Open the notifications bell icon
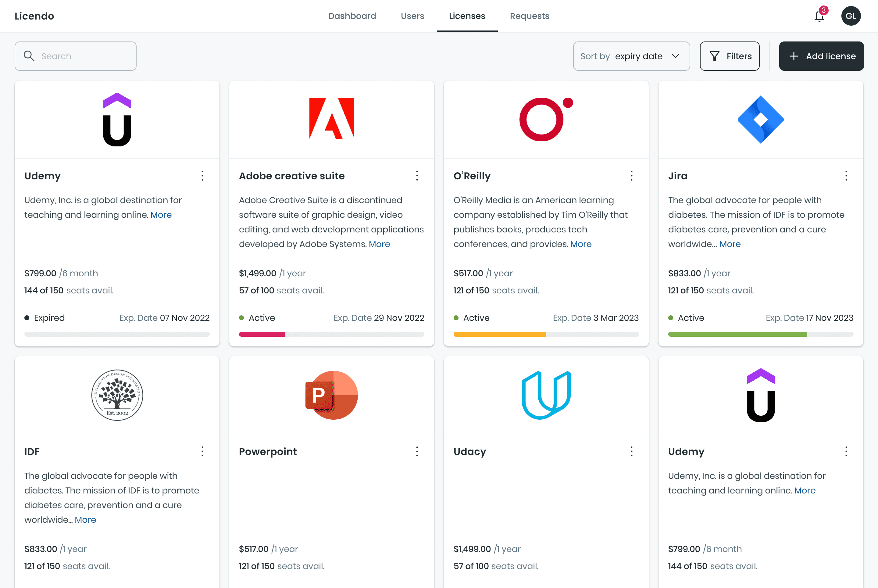878x588 pixels. (x=819, y=16)
